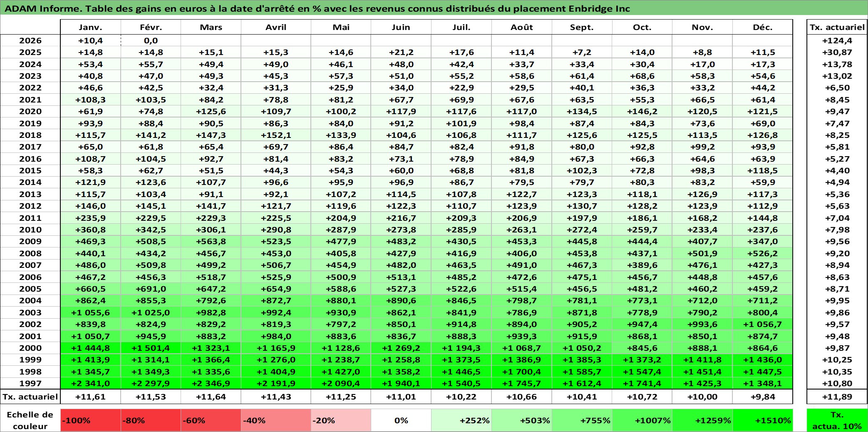Screen dimensions: 868x432
Task: Click the -20% pale pink scale cell
Action: (x=341, y=420)
